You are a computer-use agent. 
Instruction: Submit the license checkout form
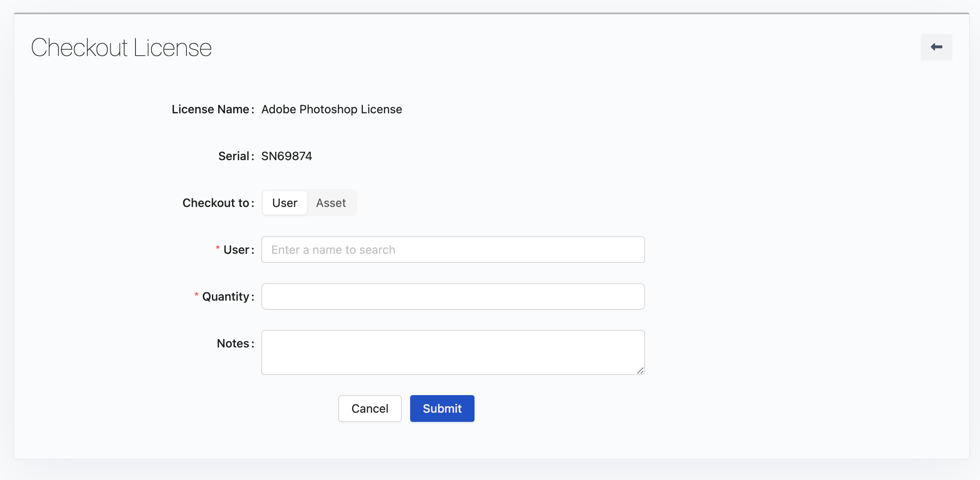tap(442, 409)
